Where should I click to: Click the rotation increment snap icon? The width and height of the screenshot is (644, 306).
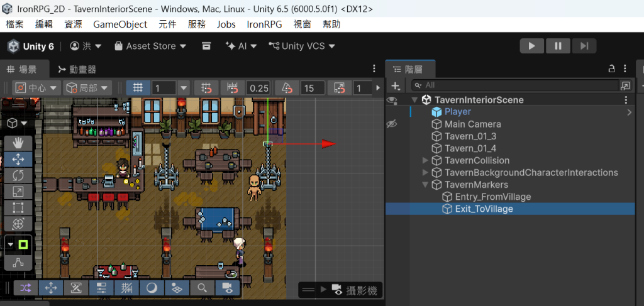(x=287, y=88)
